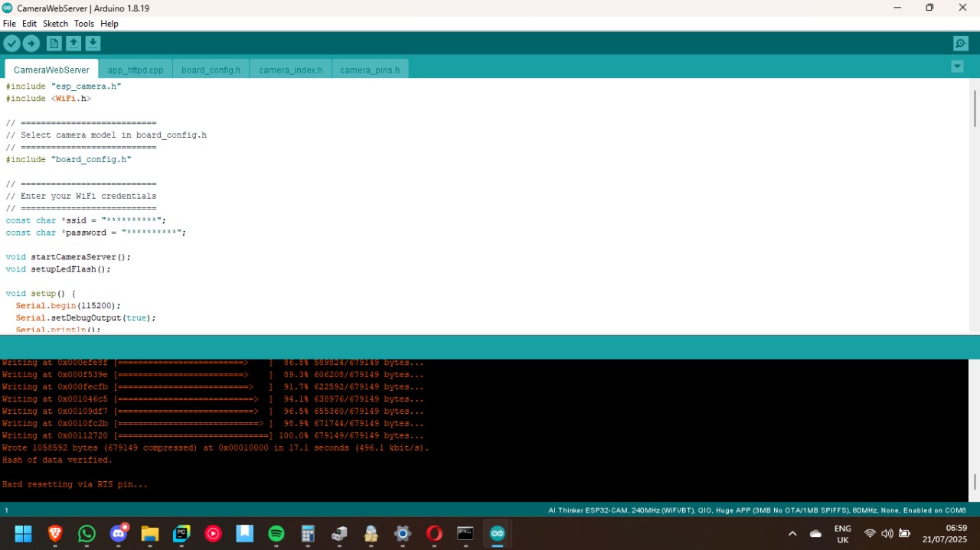Click the line number indicator in status bar

click(7, 510)
